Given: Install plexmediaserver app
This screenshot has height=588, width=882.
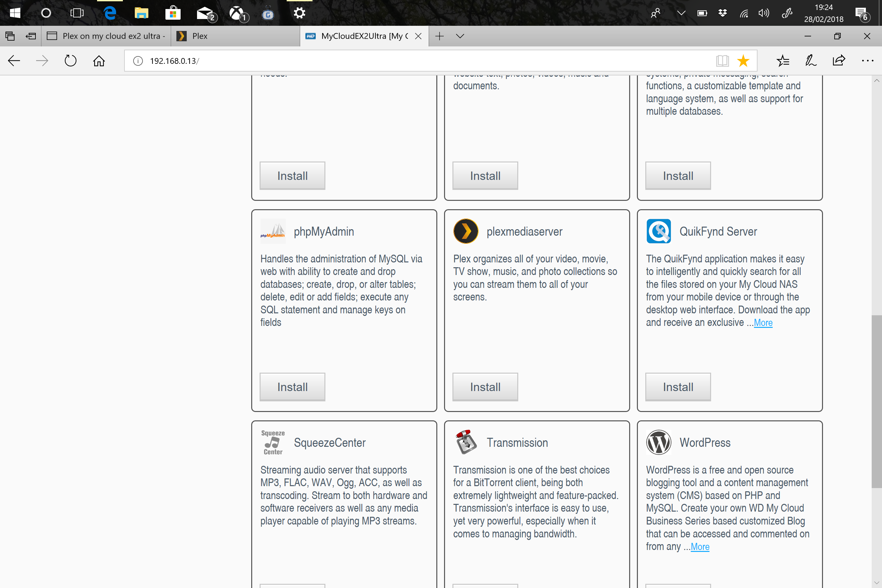Looking at the screenshot, I should [485, 387].
